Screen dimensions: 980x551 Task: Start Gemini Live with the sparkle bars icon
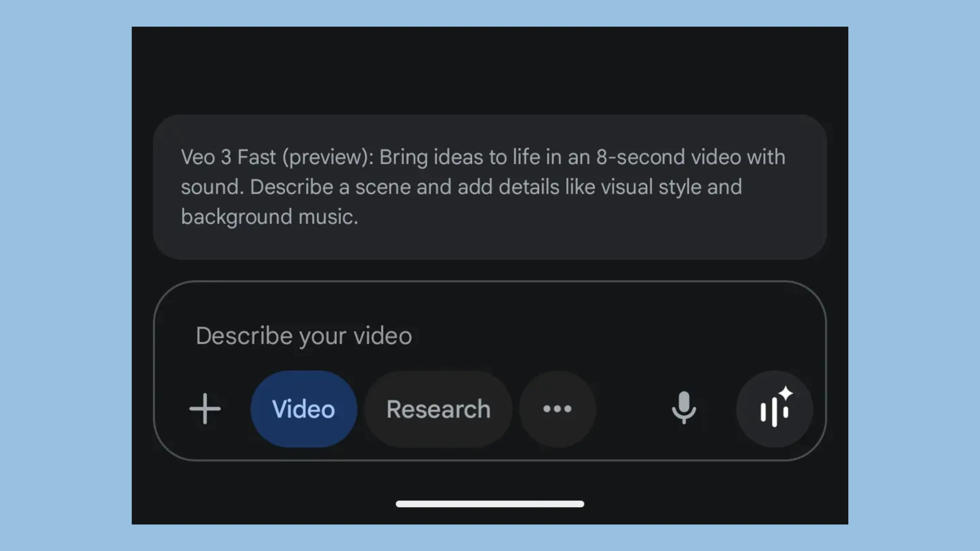click(774, 409)
